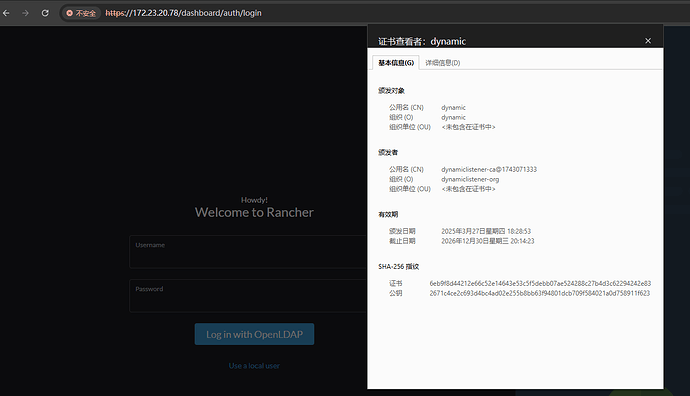Open the '不安全' security warning badge
Screen dimensions: 690x396
click(x=81, y=13)
